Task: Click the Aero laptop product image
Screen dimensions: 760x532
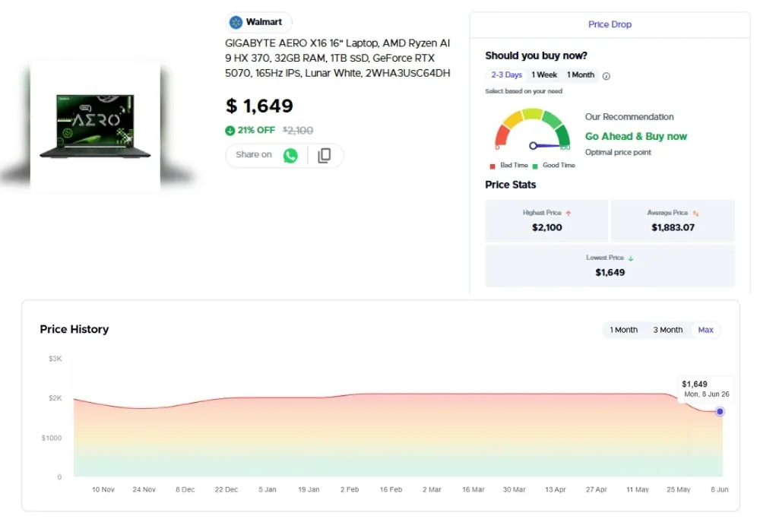Action: 95,126
